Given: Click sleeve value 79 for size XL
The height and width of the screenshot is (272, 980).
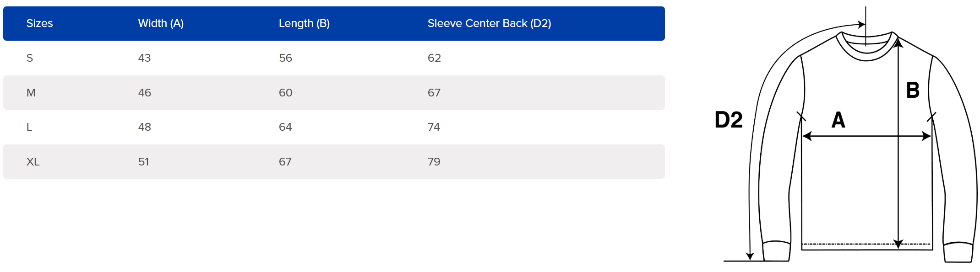Looking at the screenshot, I should (x=434, y=162).
